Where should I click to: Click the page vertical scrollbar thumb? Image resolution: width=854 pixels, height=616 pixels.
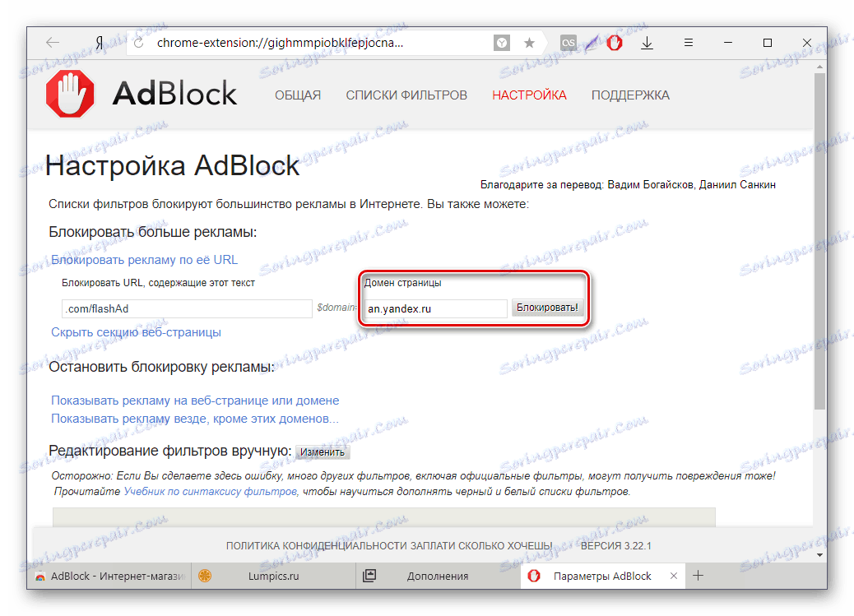pyautogui.click(x=819, y=239)
